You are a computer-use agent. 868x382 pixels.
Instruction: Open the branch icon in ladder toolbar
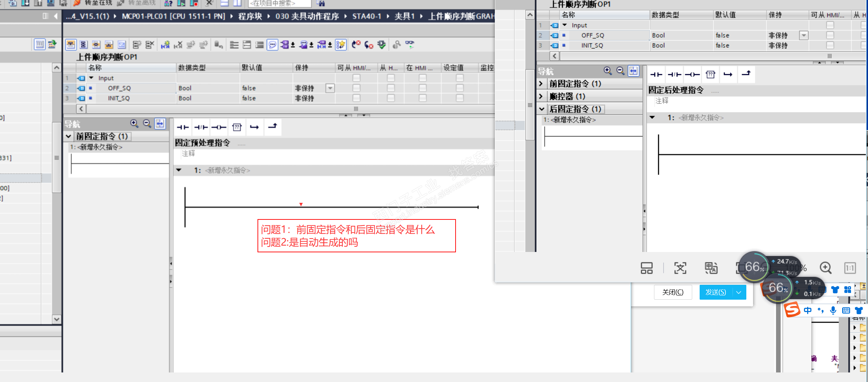pos(254,127)
